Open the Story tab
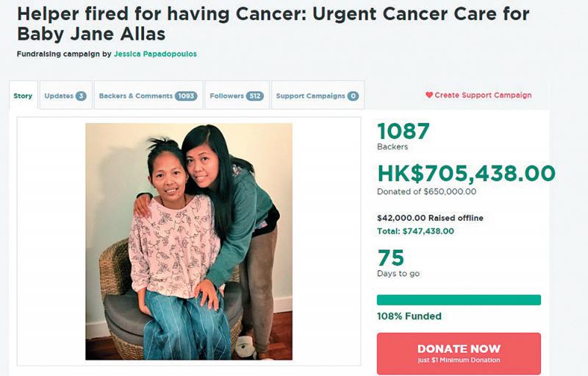 tap(24, 96)
